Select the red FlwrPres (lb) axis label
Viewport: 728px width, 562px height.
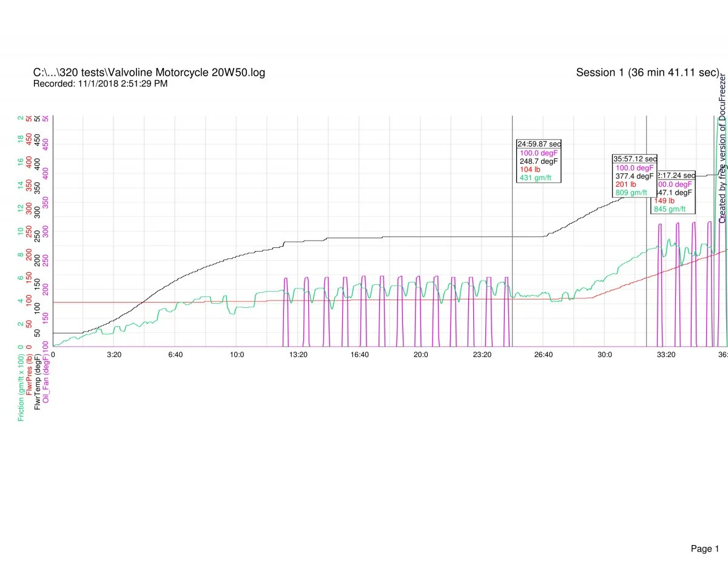[x=29, y=376]
